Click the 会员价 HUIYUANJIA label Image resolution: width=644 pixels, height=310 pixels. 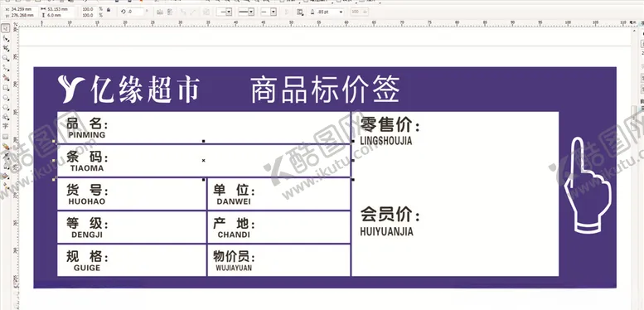coord(390,221)
